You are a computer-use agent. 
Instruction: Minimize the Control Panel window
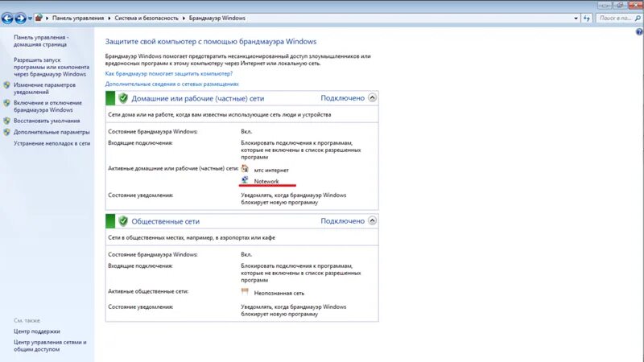tap(605, 6)
